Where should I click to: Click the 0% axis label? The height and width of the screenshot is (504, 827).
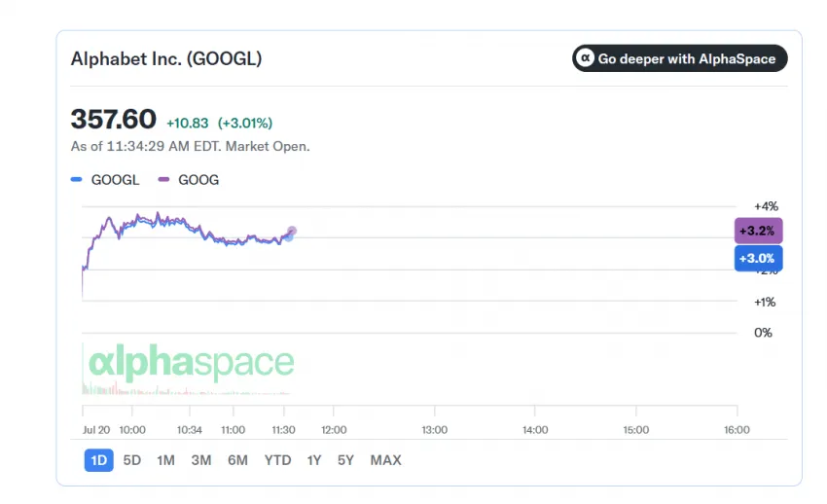pos(763,333)
